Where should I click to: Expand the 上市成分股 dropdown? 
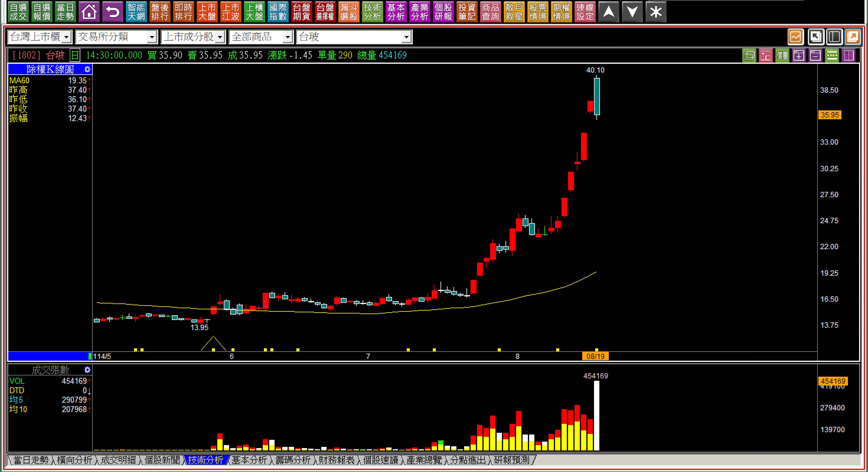220,37
